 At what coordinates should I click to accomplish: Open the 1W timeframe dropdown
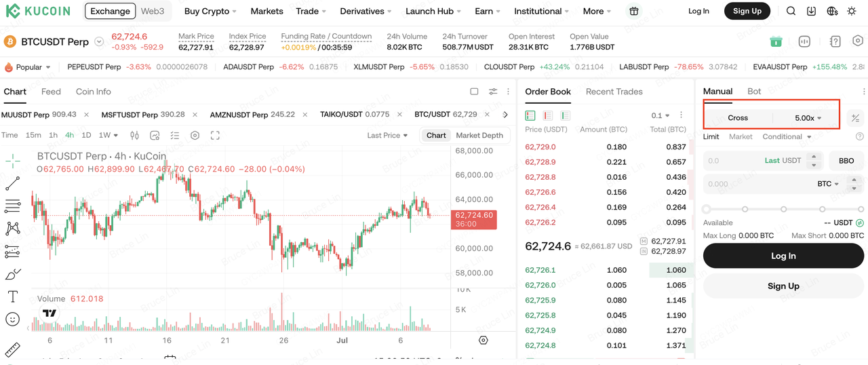pos(108,135)
